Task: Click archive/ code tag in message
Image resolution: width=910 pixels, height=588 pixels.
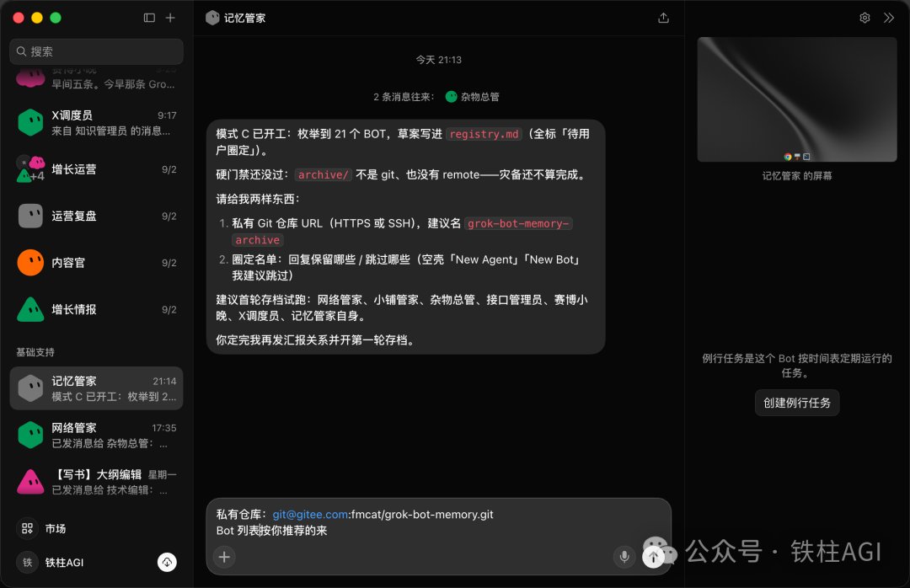Action: click(x=324, y=174)
